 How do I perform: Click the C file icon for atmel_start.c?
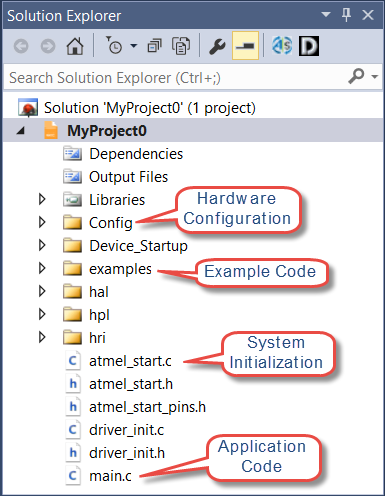[73, 361]
